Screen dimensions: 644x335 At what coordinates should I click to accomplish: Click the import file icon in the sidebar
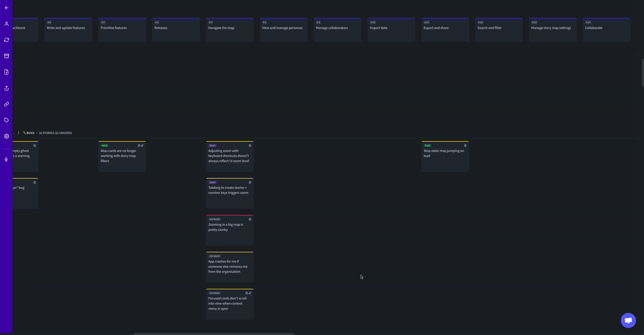pos(6,72)
